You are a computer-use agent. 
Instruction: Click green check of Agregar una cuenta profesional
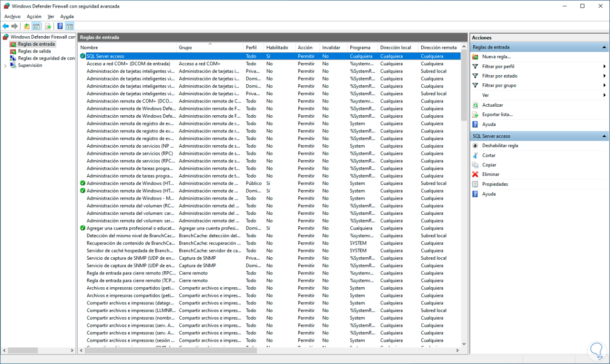[83, 228]
